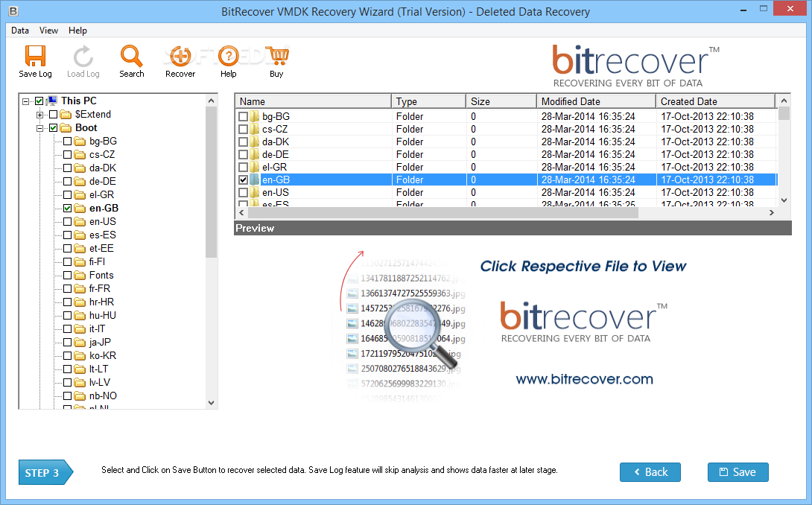Check the $Extend checkbox in tree

tap(53, 115)
